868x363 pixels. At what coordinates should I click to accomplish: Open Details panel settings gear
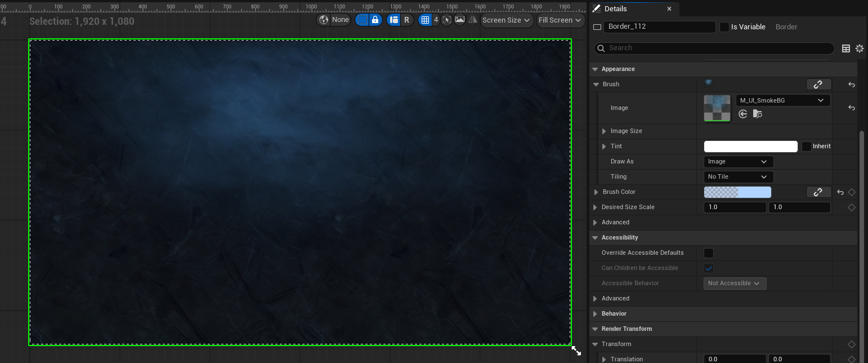(860, 48)
